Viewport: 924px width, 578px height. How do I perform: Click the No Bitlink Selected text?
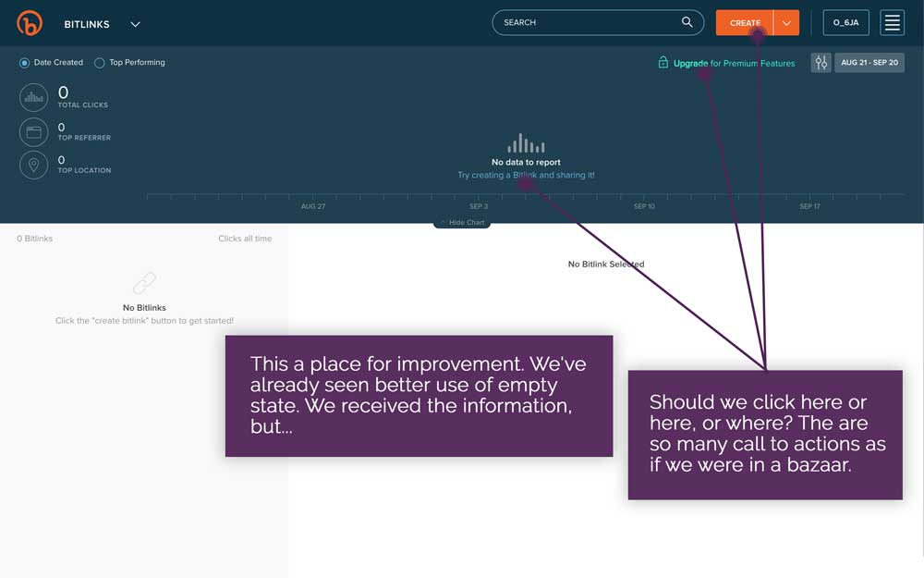606,264
